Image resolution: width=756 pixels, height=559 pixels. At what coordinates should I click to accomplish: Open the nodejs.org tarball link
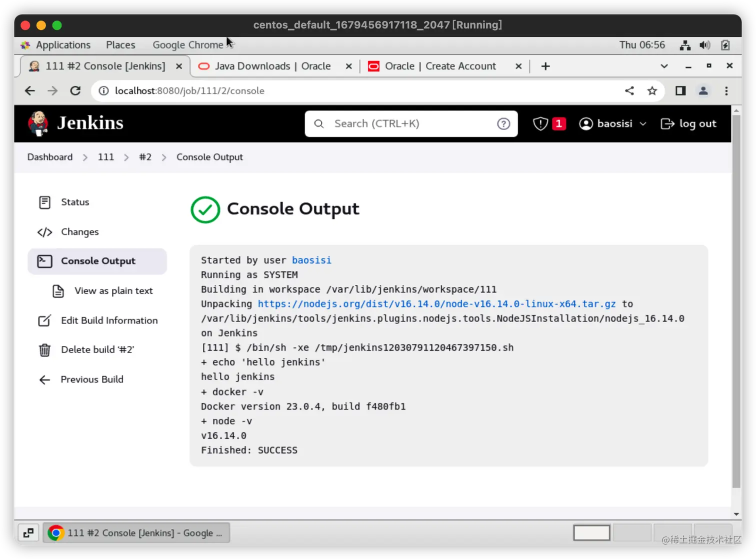(437, 303)
